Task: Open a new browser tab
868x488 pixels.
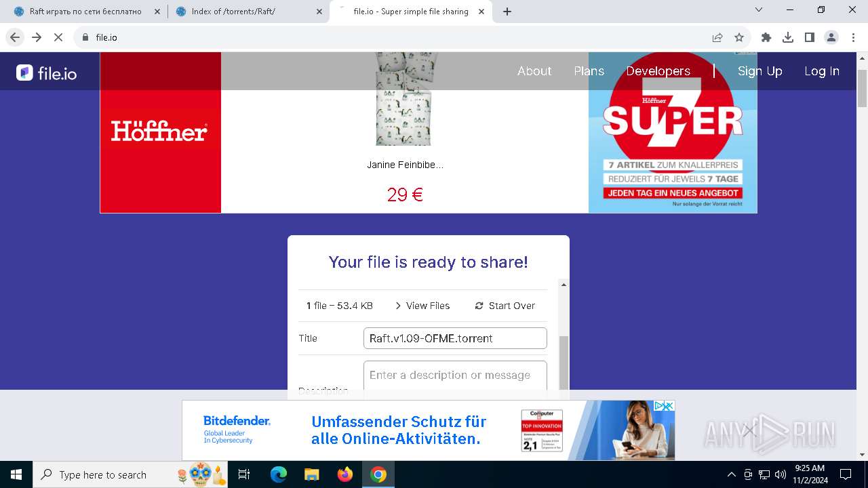Action: point(507,12)
